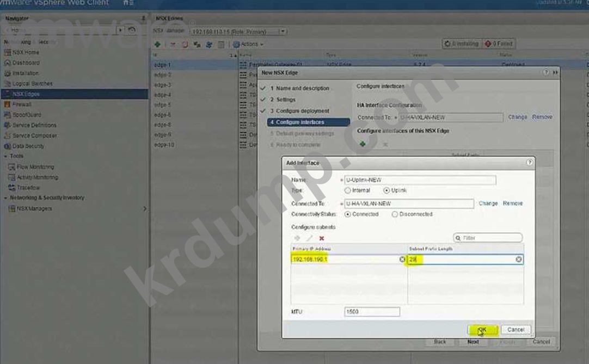The height and width of the screenshot is (364, 589).
Task: Select the edge-1 row
Action: point(194,65)
